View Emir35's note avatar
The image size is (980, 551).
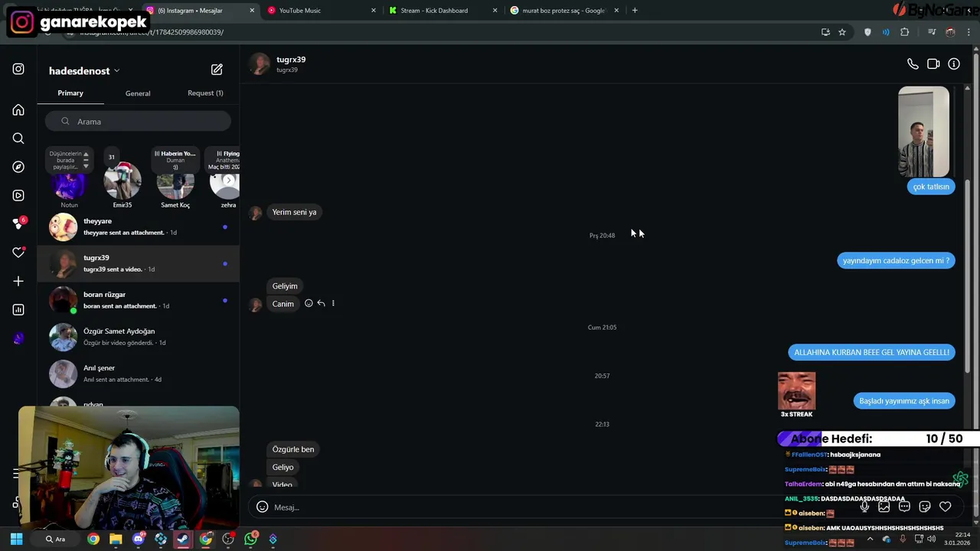[x=122, y=181]
